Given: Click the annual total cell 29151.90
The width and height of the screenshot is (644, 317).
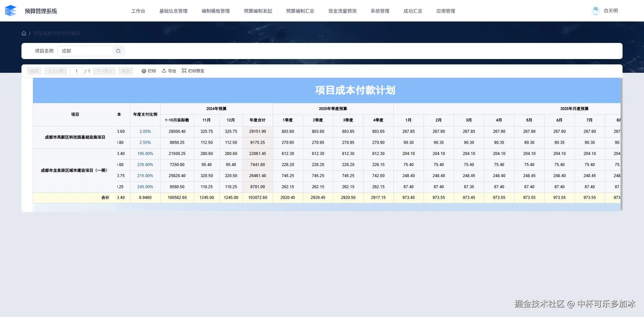Looking at the screenshot, I should (x=258, y=131).
